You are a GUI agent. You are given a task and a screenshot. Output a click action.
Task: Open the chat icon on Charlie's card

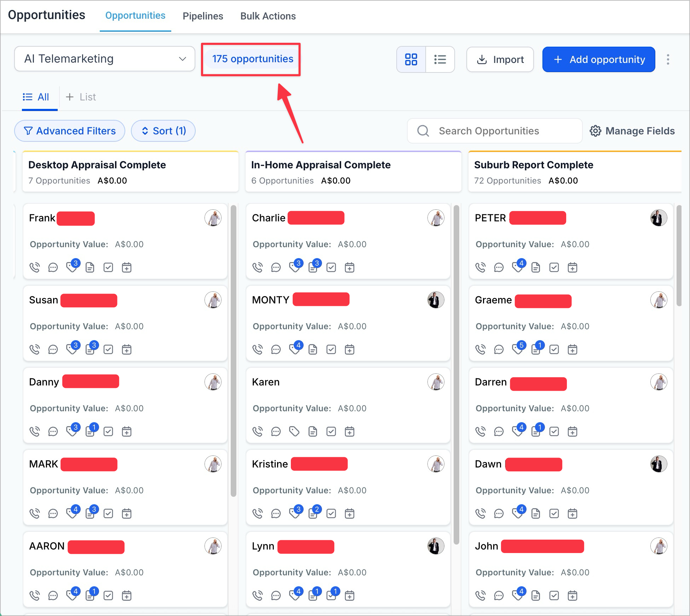[276, 267]
